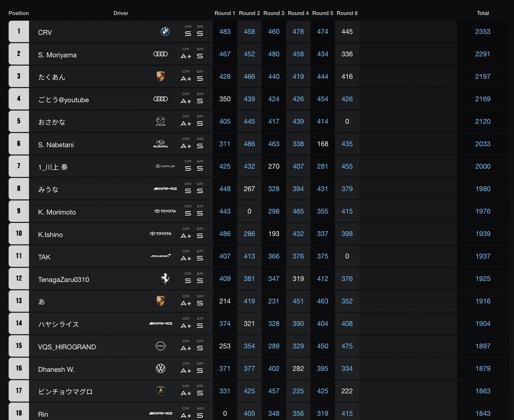Click position badge 12
514x420 pixels.
coord(19,278)
